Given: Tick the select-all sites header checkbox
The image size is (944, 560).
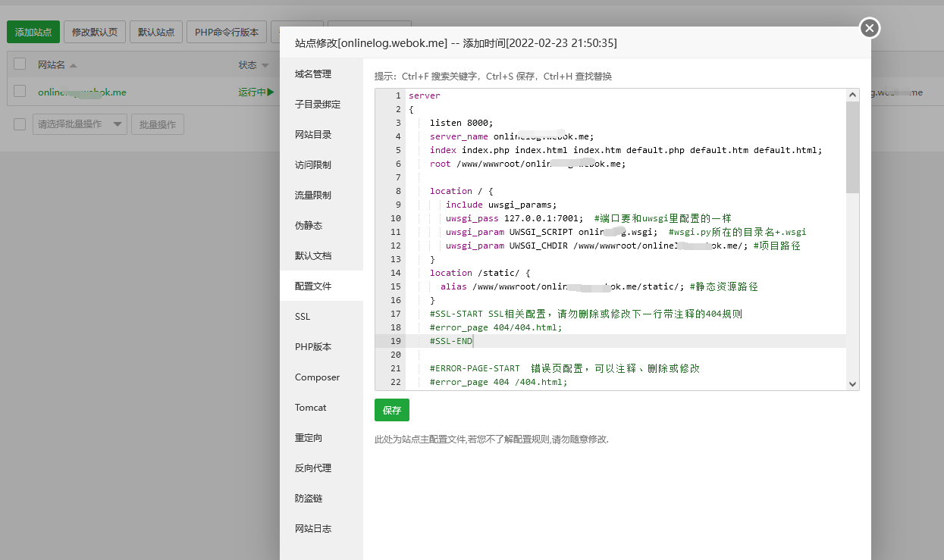Looking at the screenshot, I should (20, 64).
